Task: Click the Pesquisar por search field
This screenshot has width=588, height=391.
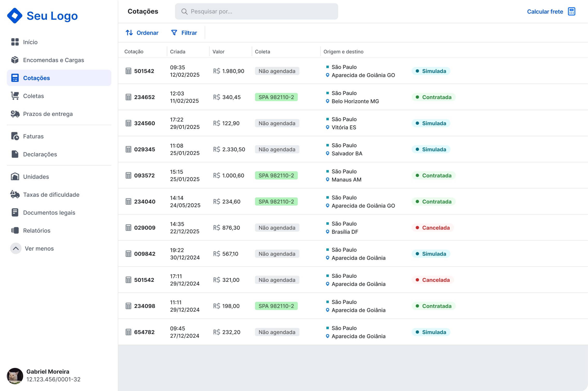Action: point(257,11)
